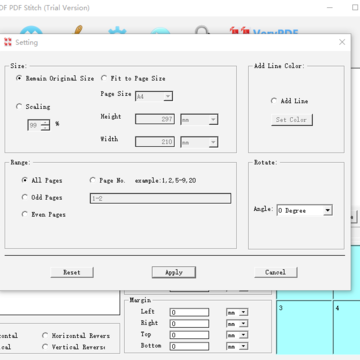This screenshot has width=360, height=360.
Task: Cancel the Setting dialog
Action: [x=276, y=272]
